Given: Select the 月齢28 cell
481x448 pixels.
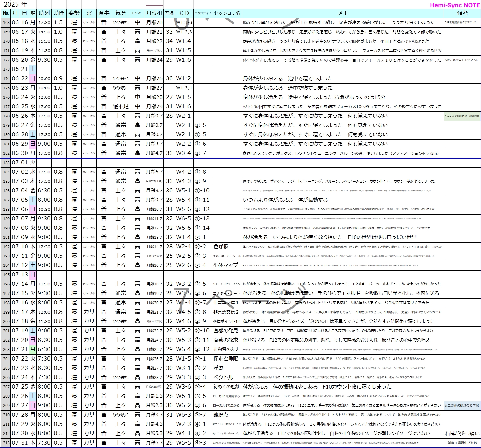Looking at the screenshot, I should pyautogui.click(x=154, y=97).
